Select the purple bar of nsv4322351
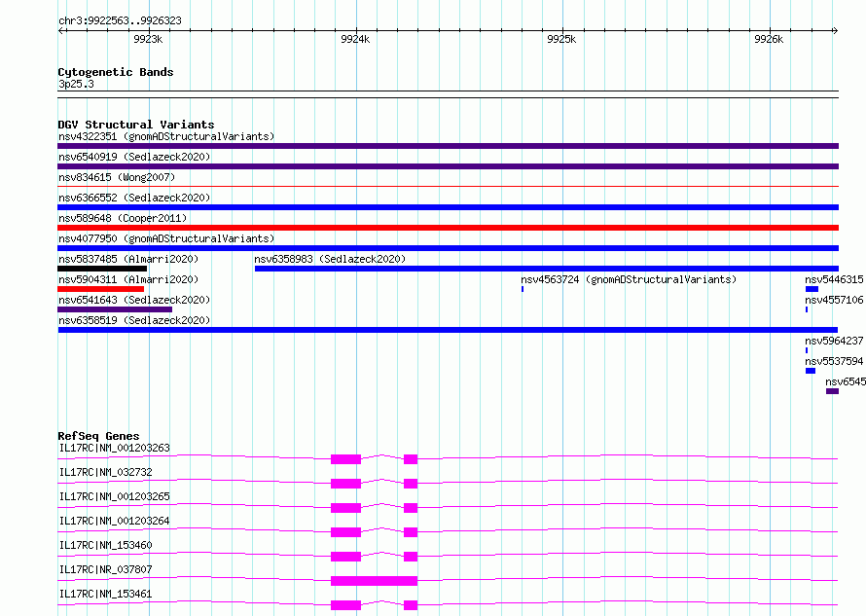 [448, 146]
